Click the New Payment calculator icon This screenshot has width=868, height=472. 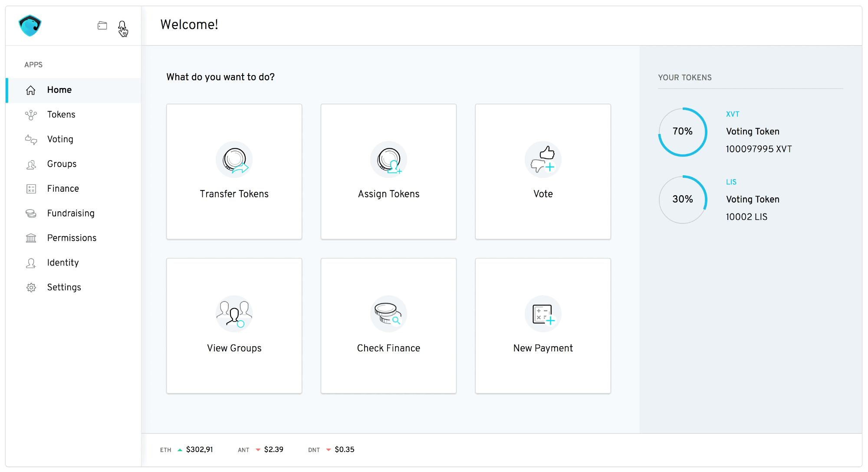[543, 314]
